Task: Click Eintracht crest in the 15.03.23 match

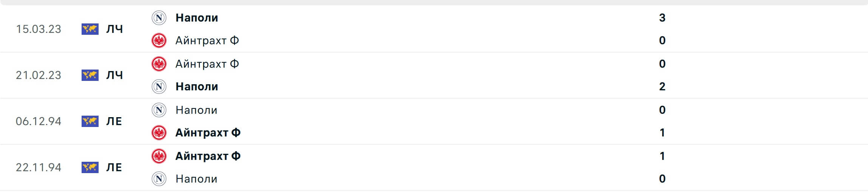Action: 159,40
